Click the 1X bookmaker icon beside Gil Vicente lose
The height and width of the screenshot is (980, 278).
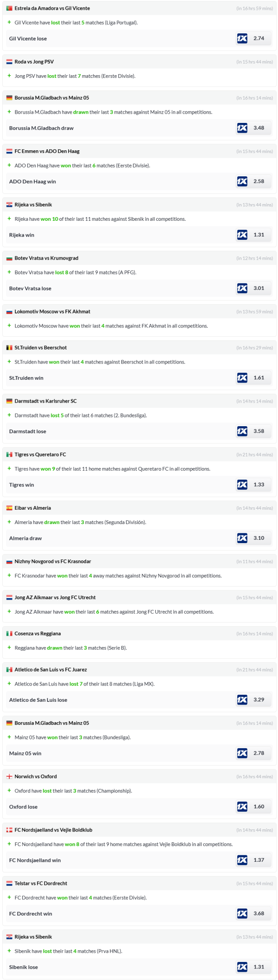tap(242, 38)
